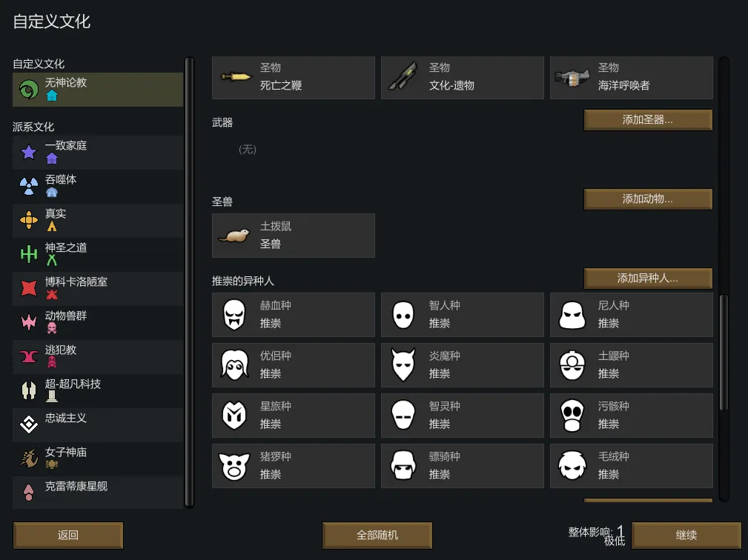Select the 星旅种 xenotype icon
The image size is (748, 560).
(234, 416)
